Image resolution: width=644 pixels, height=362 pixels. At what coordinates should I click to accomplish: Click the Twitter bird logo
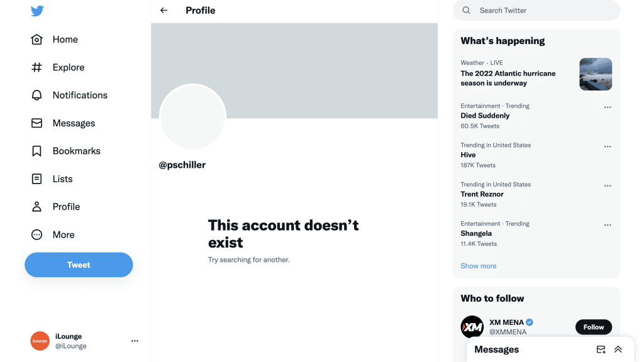tap(37, 11)
